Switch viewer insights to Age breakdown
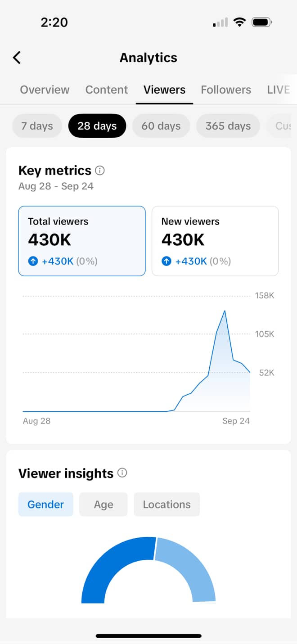Viewport: 297px width, 644px height. [x=103, y=504]
